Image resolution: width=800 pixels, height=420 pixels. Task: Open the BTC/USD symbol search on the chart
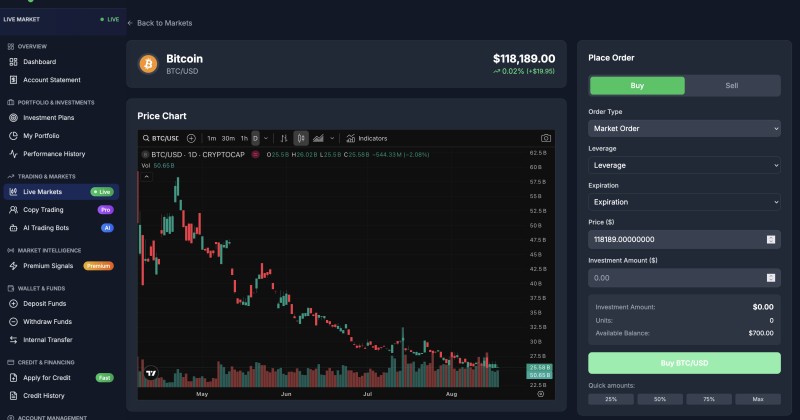click(160, 138)
